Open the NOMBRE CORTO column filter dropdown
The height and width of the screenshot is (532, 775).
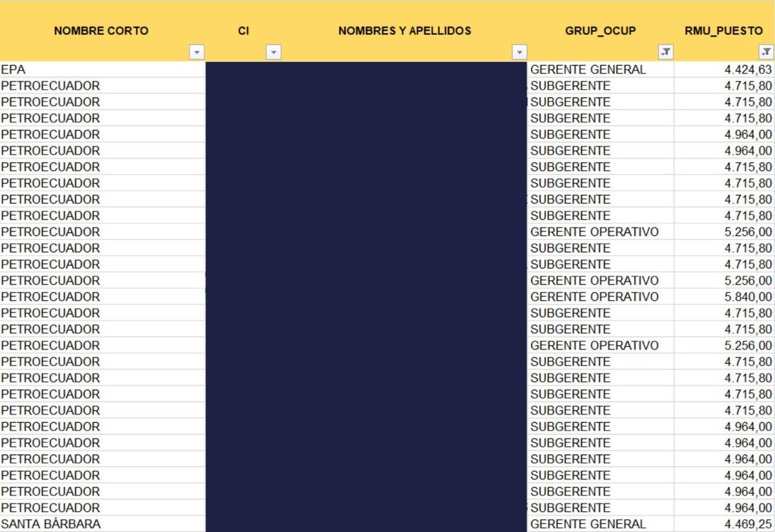(197, 52)
